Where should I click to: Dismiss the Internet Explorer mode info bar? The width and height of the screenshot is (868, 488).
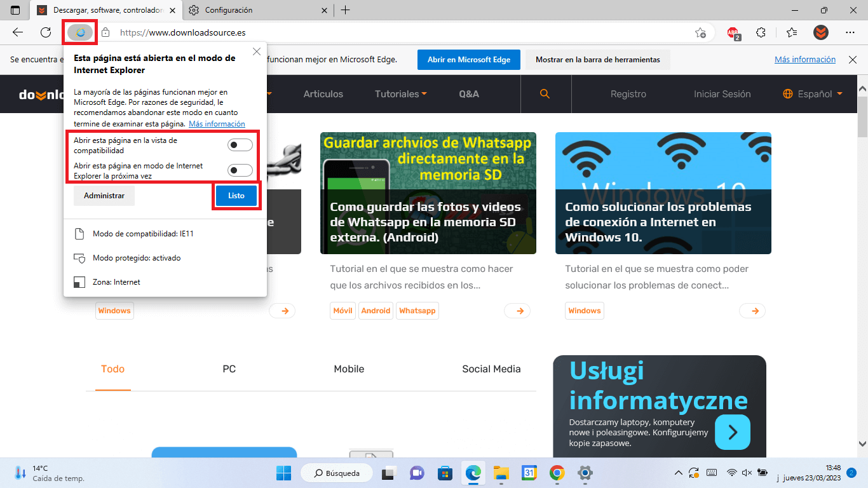pos(853,60)
